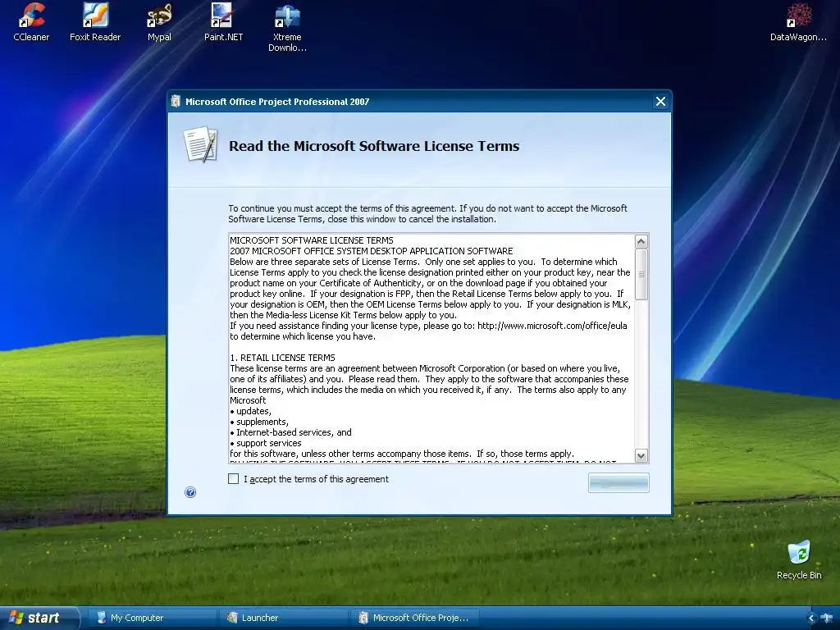The image size is (840, 630).
Task: Click 'MICROSOFT SOFTWARE LICENSE TERMS' first line
Action: click(x=311, y=240)
